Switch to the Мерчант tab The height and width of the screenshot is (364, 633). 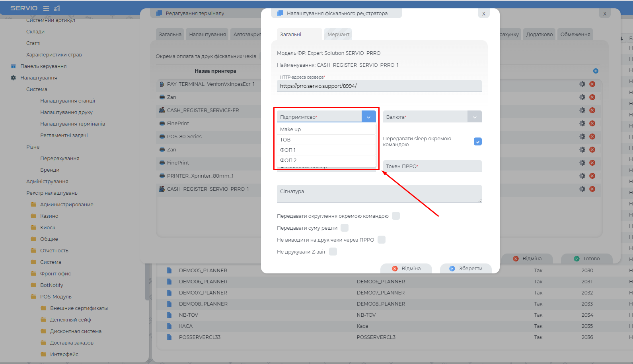[338, 35]
